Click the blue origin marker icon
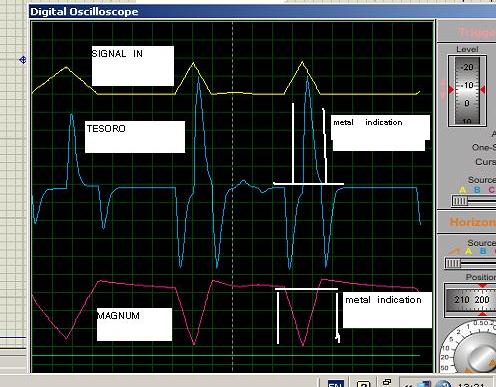 click(x=23, y=60)
